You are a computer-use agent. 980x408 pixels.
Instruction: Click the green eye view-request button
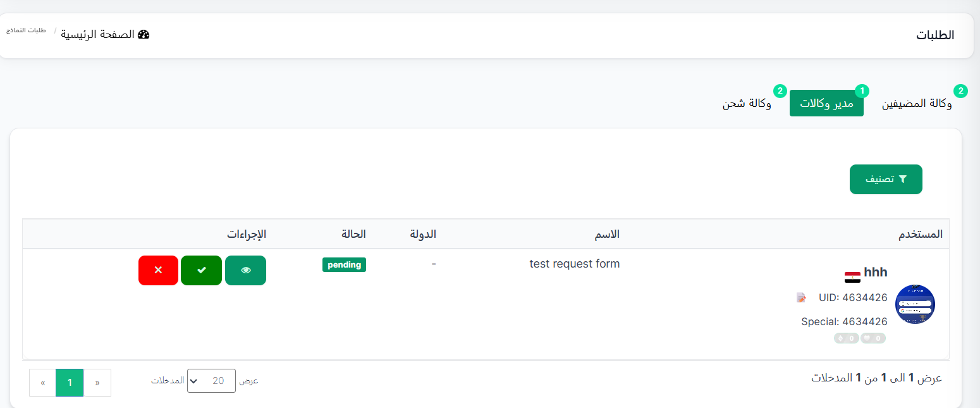[x=245, y=270]
